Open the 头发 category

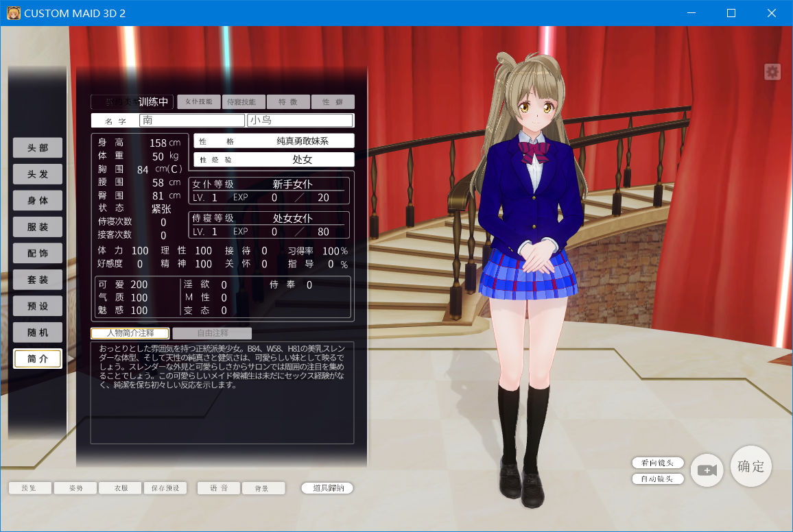tap(38, 174)
